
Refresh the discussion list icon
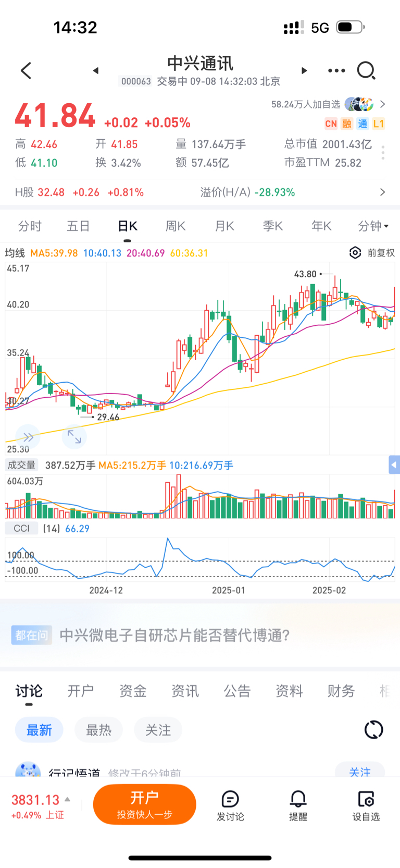click(x=373, y=729)
